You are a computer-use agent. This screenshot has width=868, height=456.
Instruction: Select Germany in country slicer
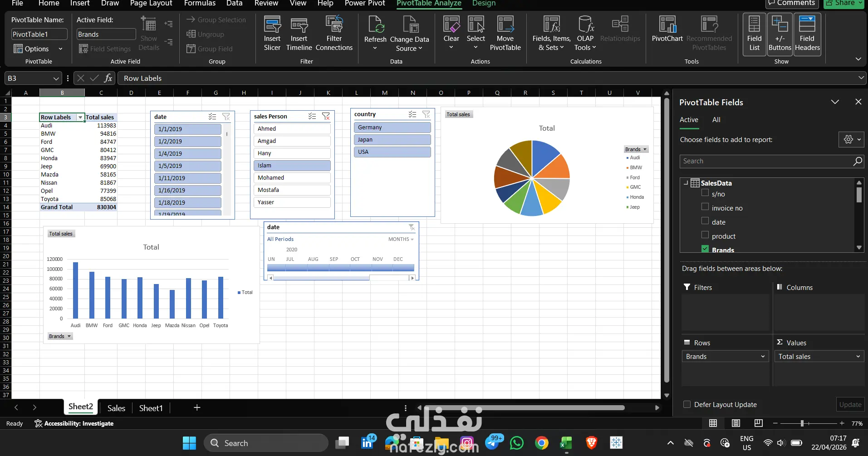pos(392,127)
